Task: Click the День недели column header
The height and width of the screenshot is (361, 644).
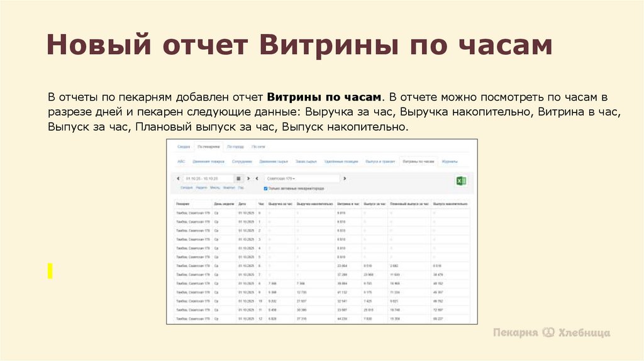Action: click(x=224, y=204)
